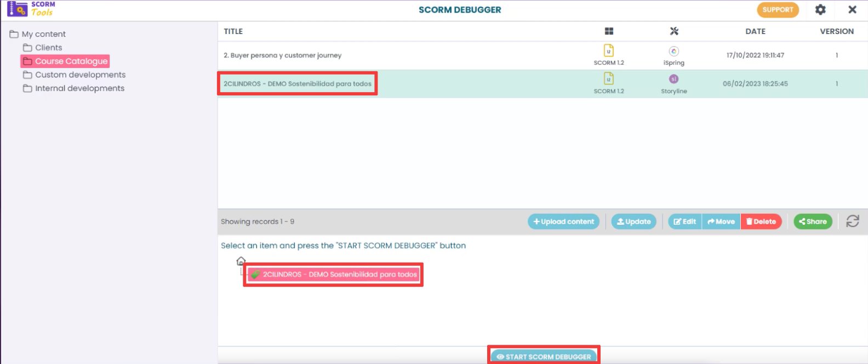Click the green Share button
The width and height of the screenshot is (868, 364).
pyautogui.click(x=813, y=221)
